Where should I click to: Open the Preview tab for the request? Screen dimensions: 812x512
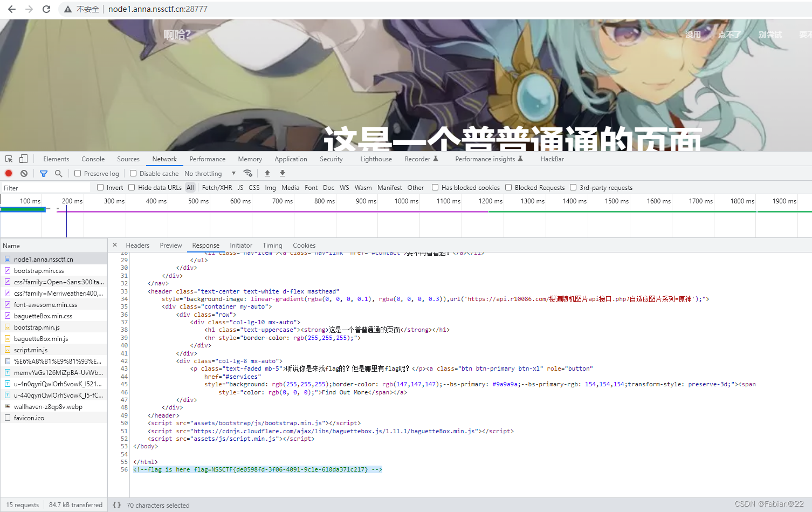(170, 245)
